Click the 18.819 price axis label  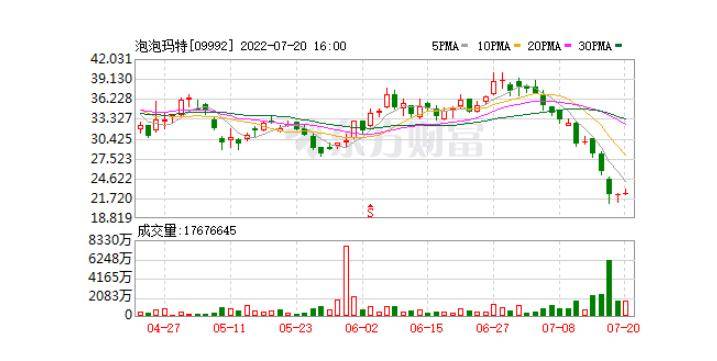[x=111, y=218]
